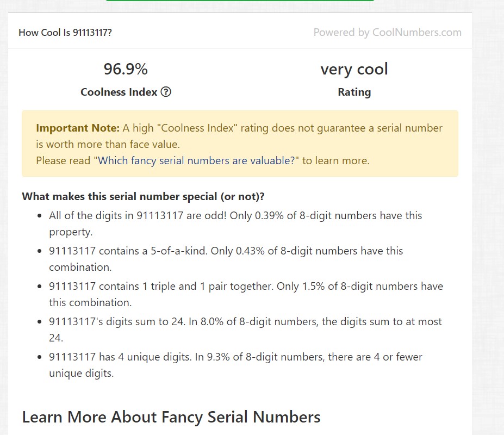Click "Learn More About Fancy Serial Numbers" heading
The width and height of the screenshot is (504, 435).
click(171, 417)
